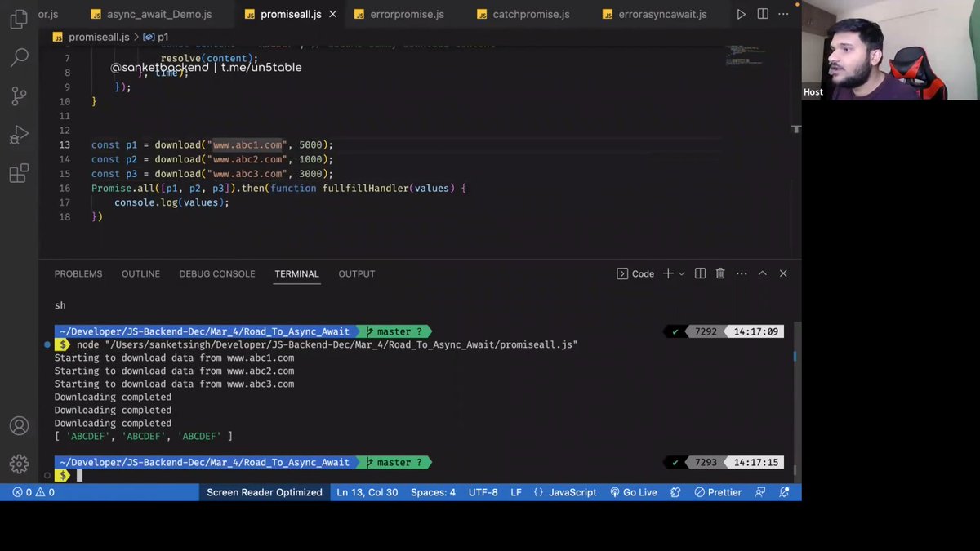Create a new terminal with the plus icon
Image resolution: width=980 pixels, height=551 pixels.
[x=667, y=273]
